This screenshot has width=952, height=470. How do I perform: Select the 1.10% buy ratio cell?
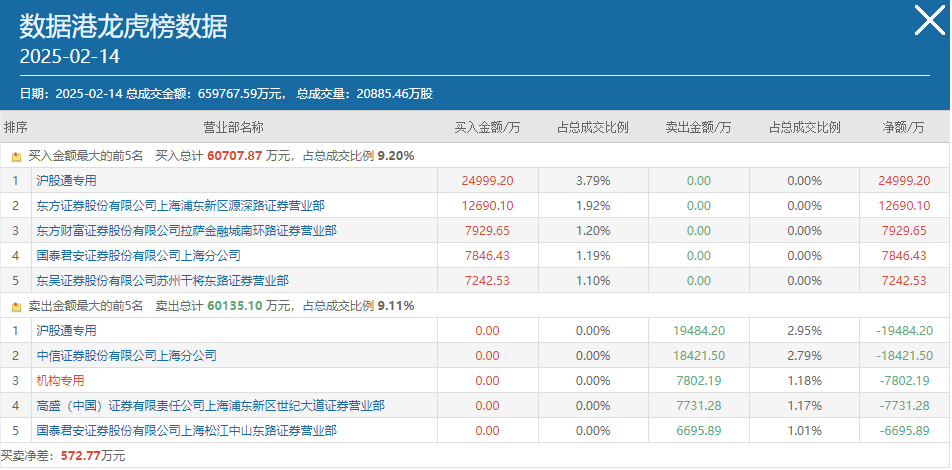coord(593,281)
